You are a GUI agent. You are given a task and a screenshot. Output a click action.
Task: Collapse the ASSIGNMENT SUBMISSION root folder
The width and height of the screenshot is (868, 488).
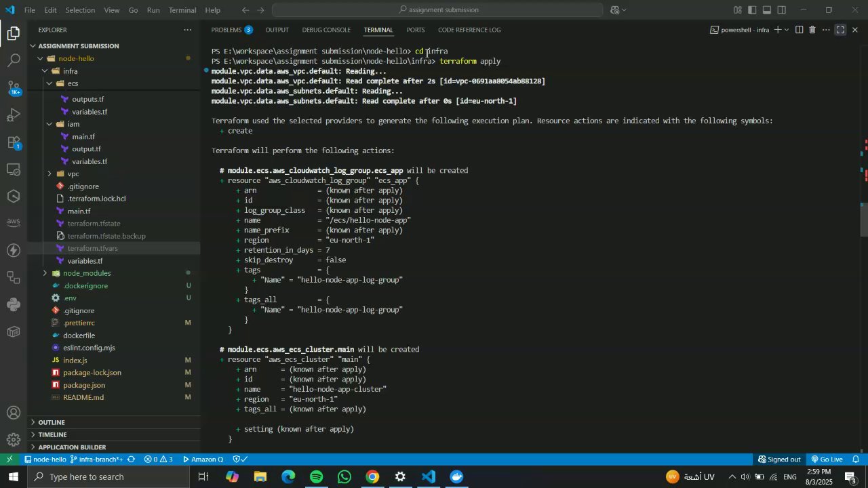[x=33, y=46]
